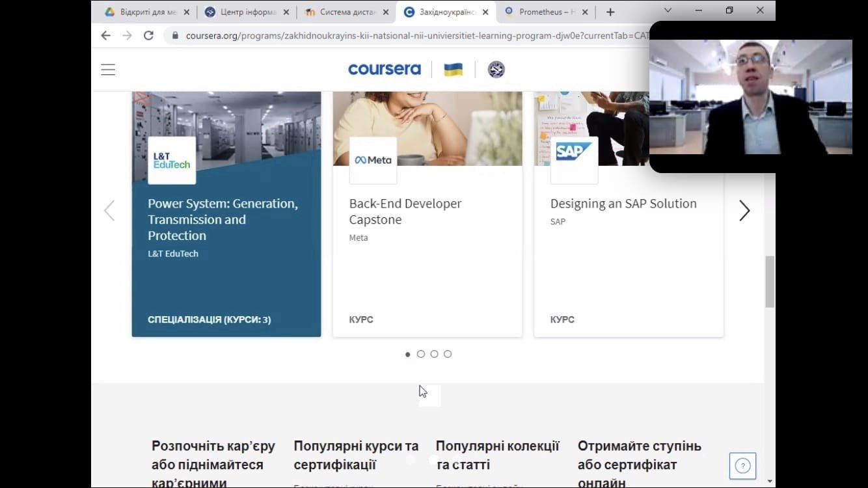Screen dimensions: 868x488
Task: Click the L&T EduTech provider text
Action: tap(173, 254)
